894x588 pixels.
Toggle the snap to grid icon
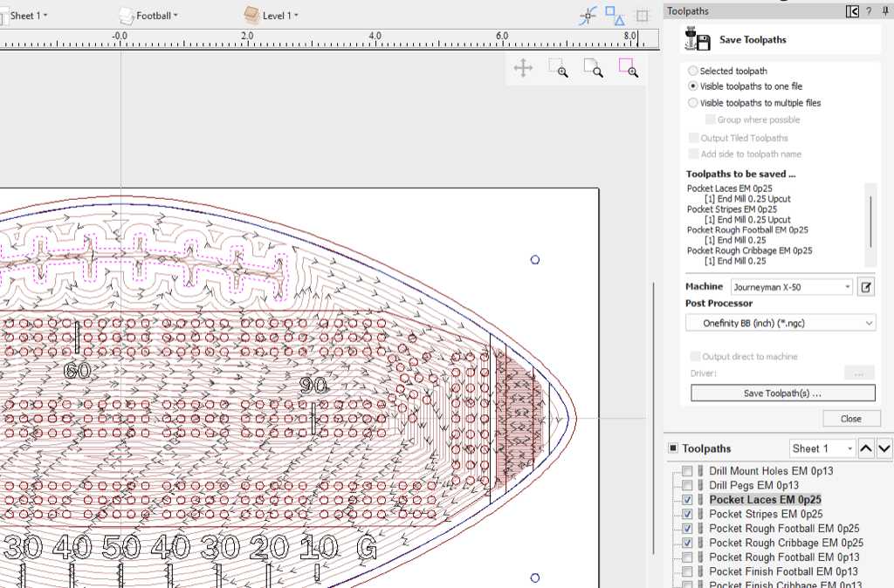click(642, 16)
